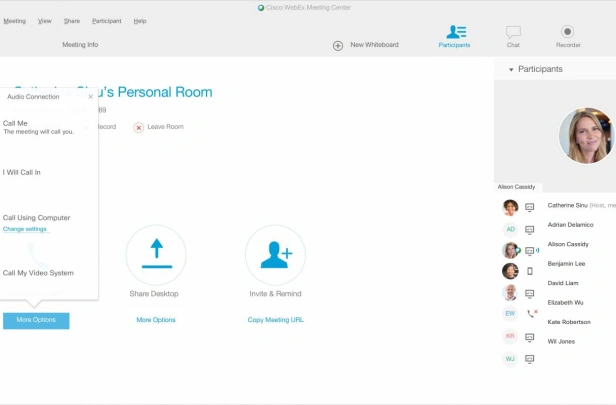Collapse the Participants panel triangle
This screenshot has width=616, height=405.
click(511, 70)
